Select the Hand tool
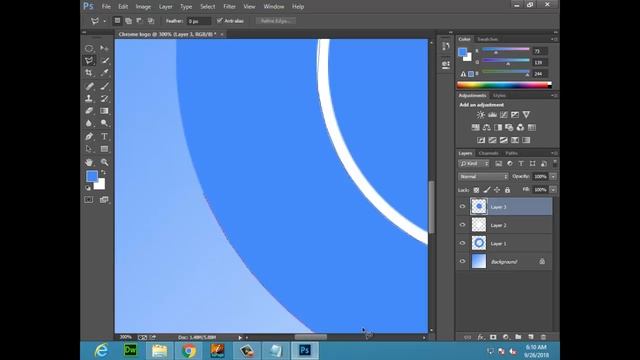 tap(89, 162)
